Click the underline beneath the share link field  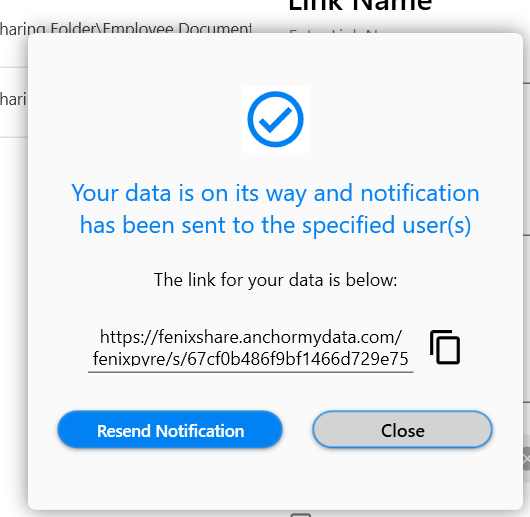tap(250, 372)
